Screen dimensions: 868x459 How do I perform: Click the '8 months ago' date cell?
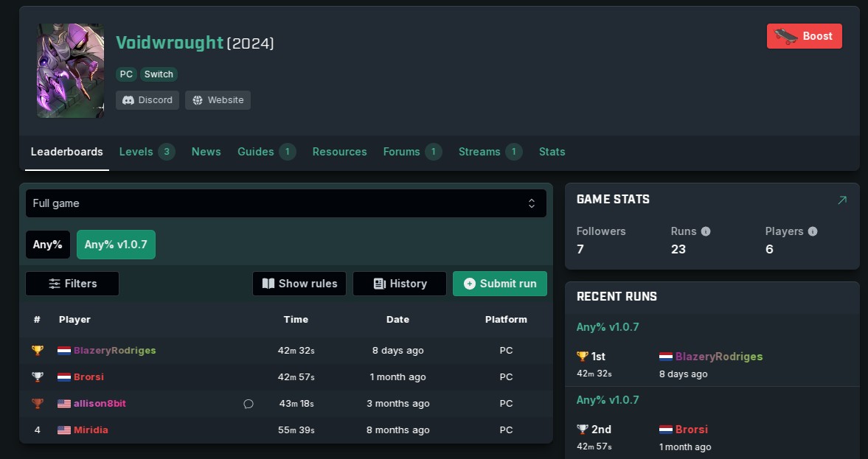tap(398, 430)
